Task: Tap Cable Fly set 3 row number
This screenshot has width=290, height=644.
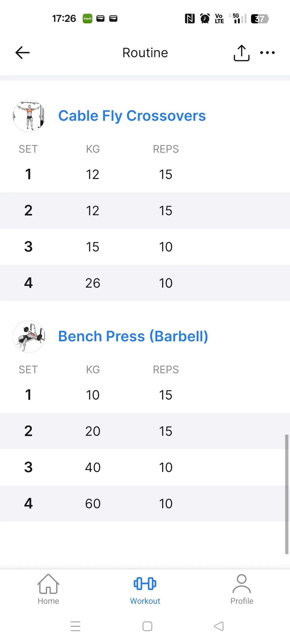Action: pos(28,247)
